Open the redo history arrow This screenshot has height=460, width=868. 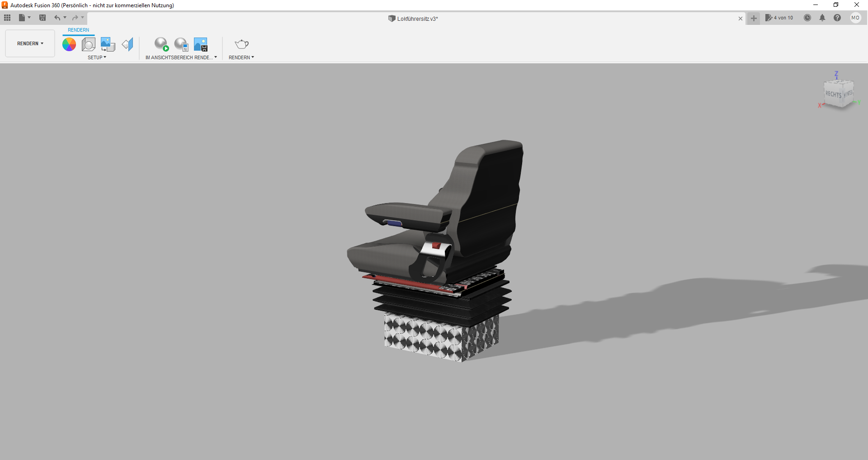tap(83, 18)
